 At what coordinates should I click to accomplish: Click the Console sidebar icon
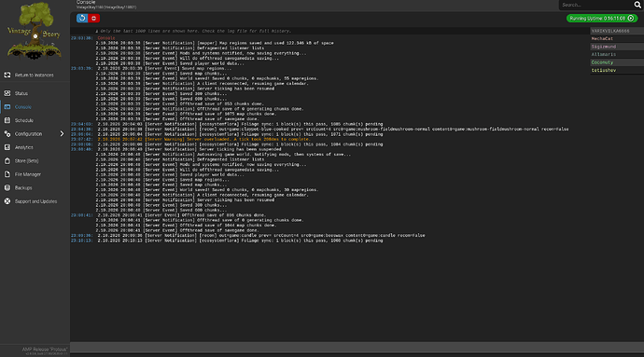coord(7,107)
